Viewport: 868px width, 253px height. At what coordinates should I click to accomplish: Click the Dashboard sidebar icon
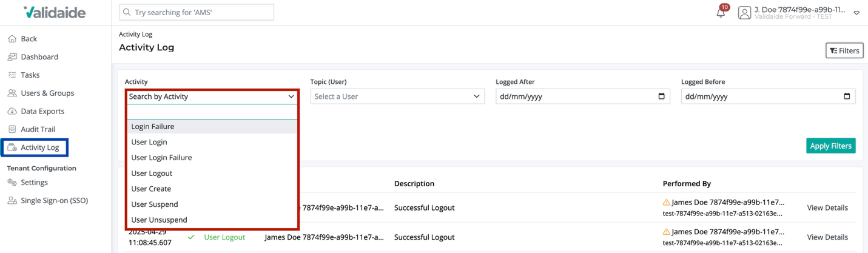12,57
